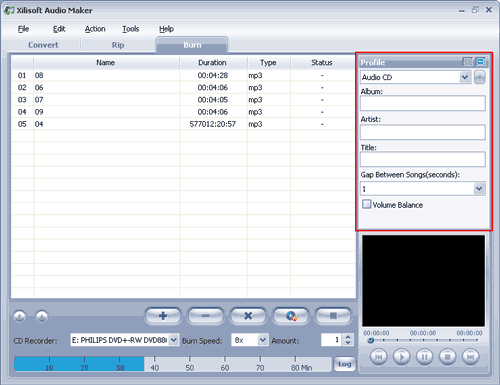Image resolution: width=500 pixels, height=385 pixels.
Task: Pause the preview playback
Action: click(424, 357)
